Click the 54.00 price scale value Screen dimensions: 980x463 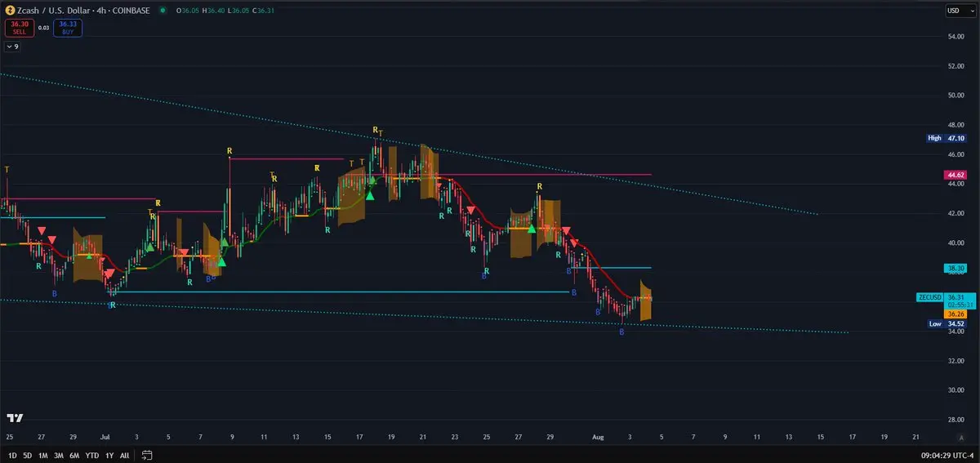[x=956, y=36]
